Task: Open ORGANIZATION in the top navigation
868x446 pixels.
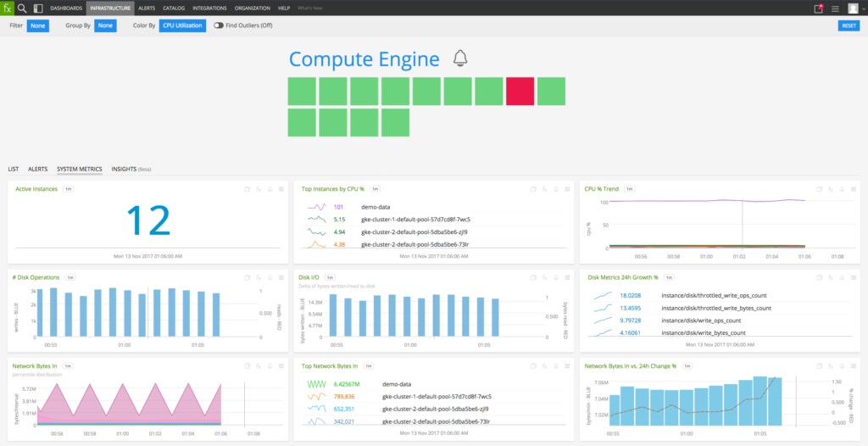Action: tap(253, 8)
